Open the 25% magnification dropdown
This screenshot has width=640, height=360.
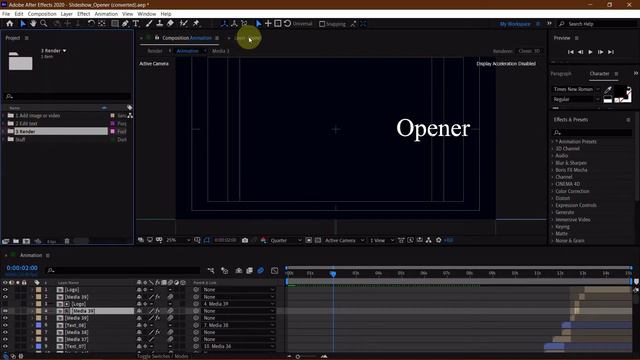pyautogui.click(x=178, y=240)
